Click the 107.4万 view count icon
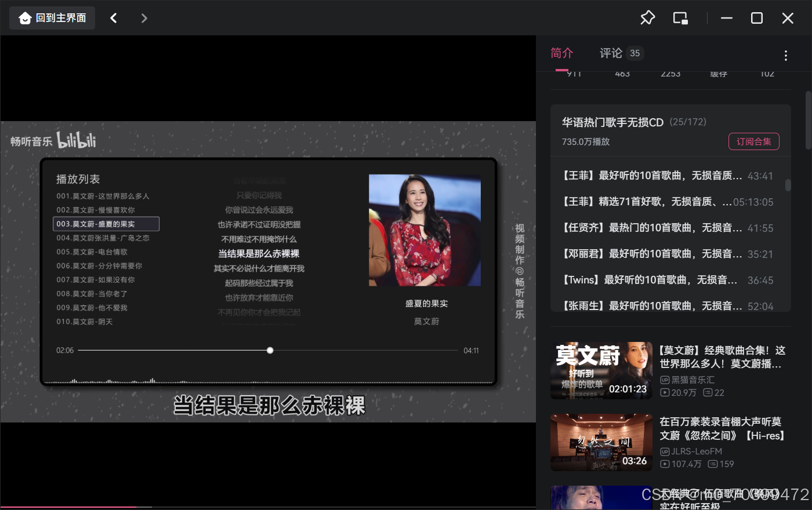The image size is (812, 510). coord(665,464)
